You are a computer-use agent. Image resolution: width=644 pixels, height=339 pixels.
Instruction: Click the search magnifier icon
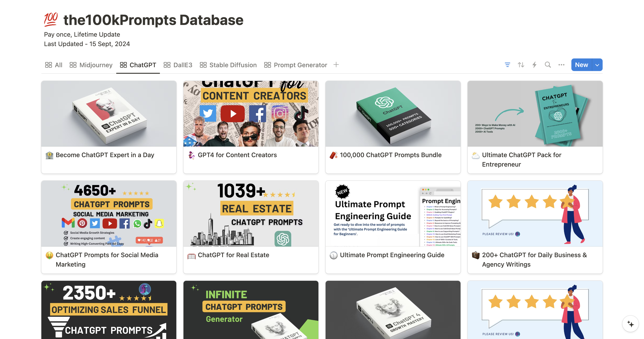pyautogui.click(x=548, y=65)
